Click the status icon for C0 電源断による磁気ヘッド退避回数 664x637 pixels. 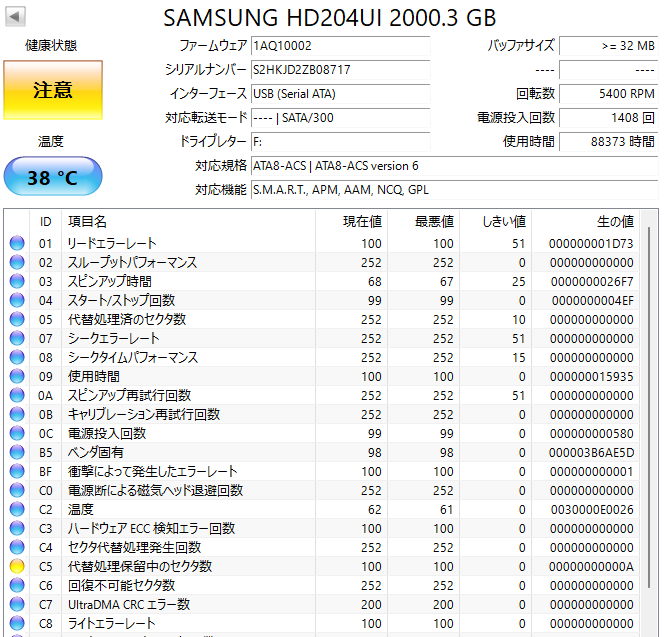[17, 490]
